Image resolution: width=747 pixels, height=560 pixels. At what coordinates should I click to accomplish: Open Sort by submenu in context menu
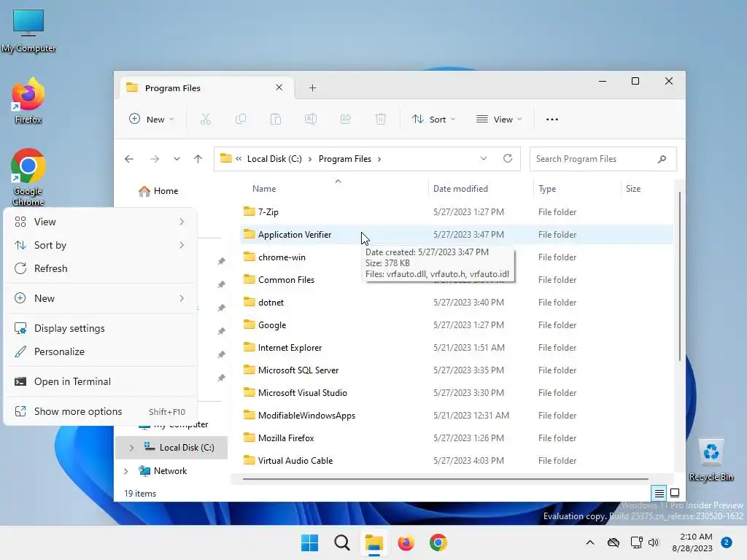pos(101,245)
